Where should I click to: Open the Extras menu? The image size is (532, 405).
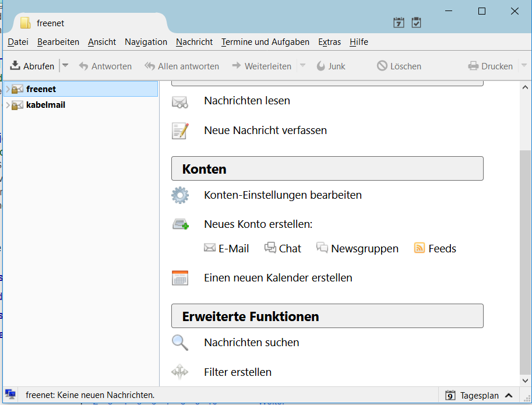point(329,42)
